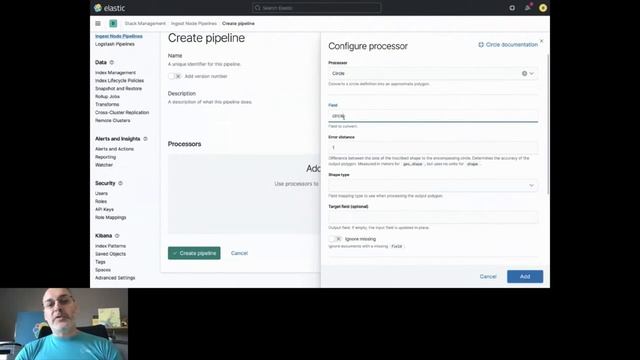
Task: Click the Error distance input
Action: click(x=433, y=148)
